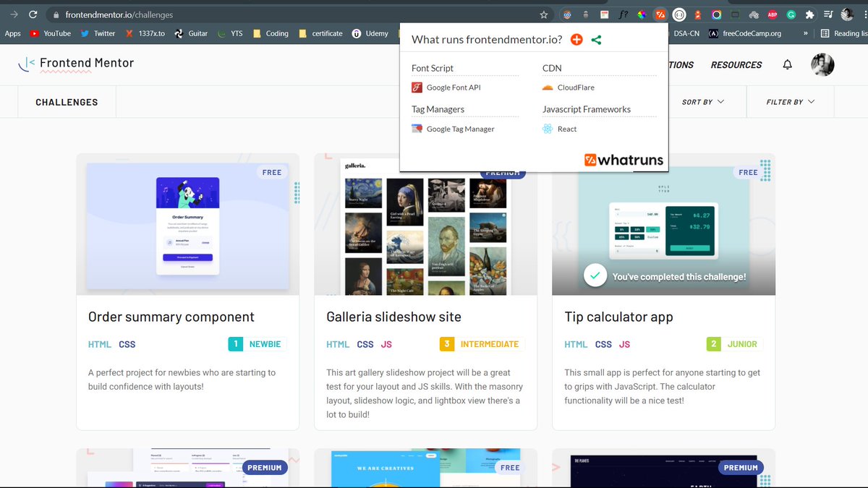Viewport: 868px width, 488px height.
Task: Bookmark this page with the star icon
Action: tap(544, 14)
